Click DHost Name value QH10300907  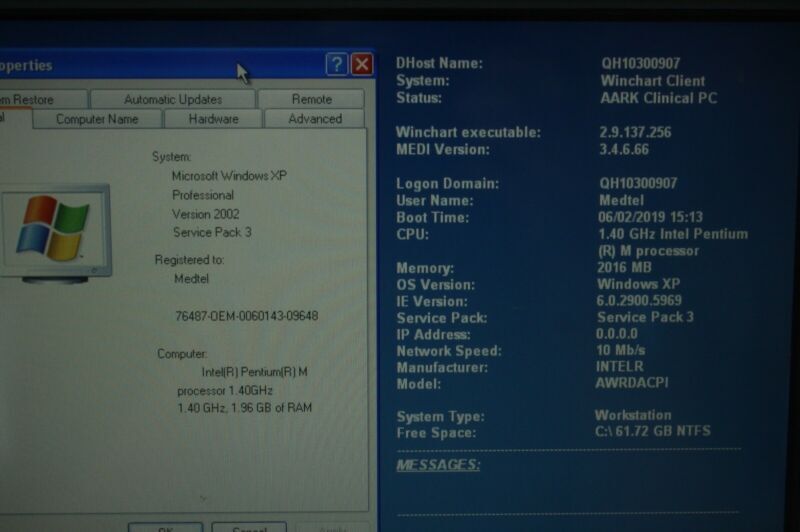point(640,63)
